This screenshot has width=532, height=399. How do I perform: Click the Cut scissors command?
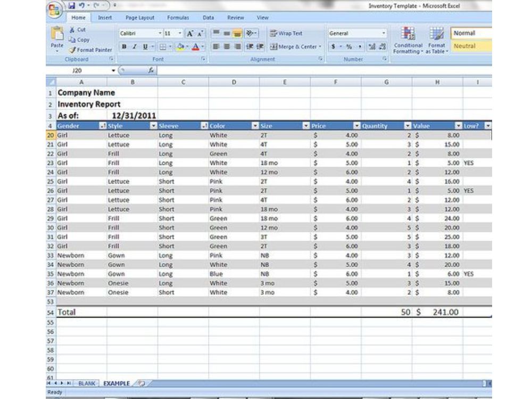coord(78,30)
